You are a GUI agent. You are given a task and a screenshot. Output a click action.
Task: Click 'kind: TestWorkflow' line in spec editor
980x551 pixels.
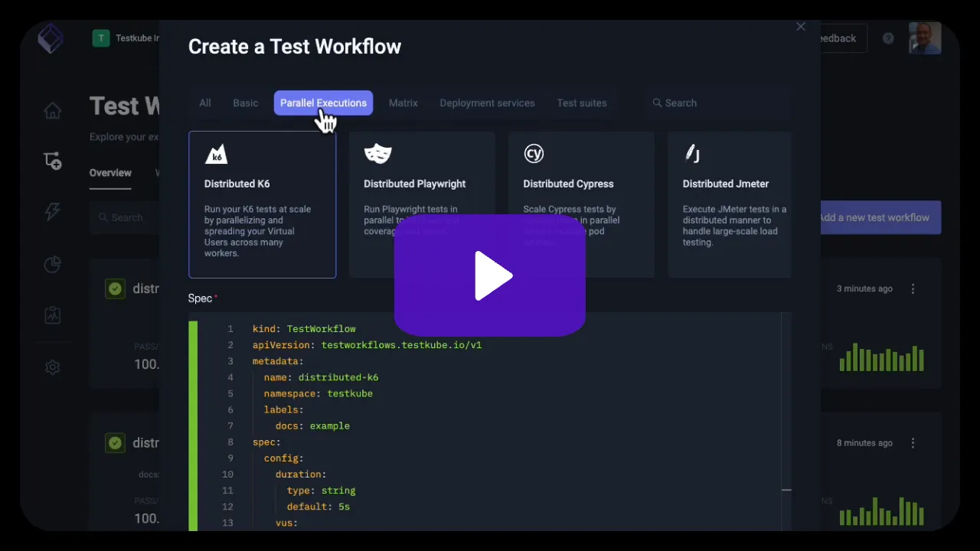[x=304, y=329]
